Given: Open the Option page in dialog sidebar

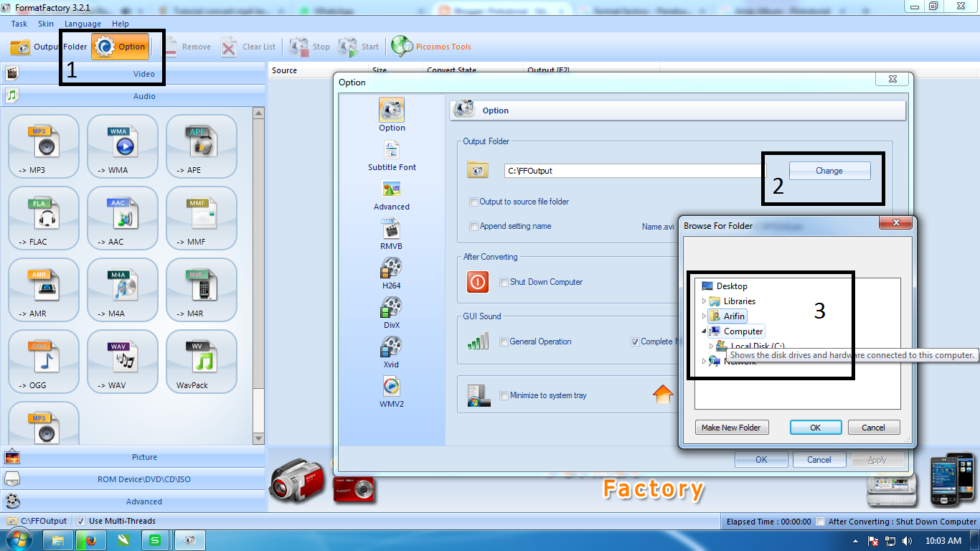Looking at the screenshot, I should coord(392,116).
